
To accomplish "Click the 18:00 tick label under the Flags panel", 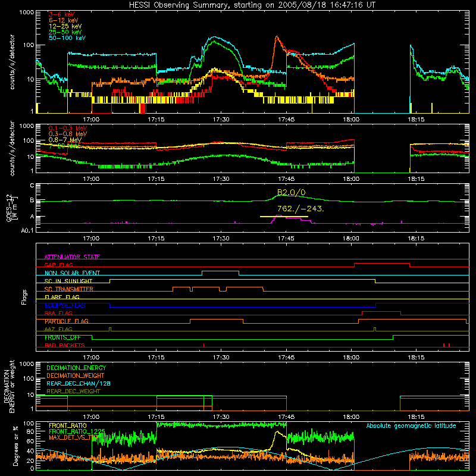I will pos(351,358).
